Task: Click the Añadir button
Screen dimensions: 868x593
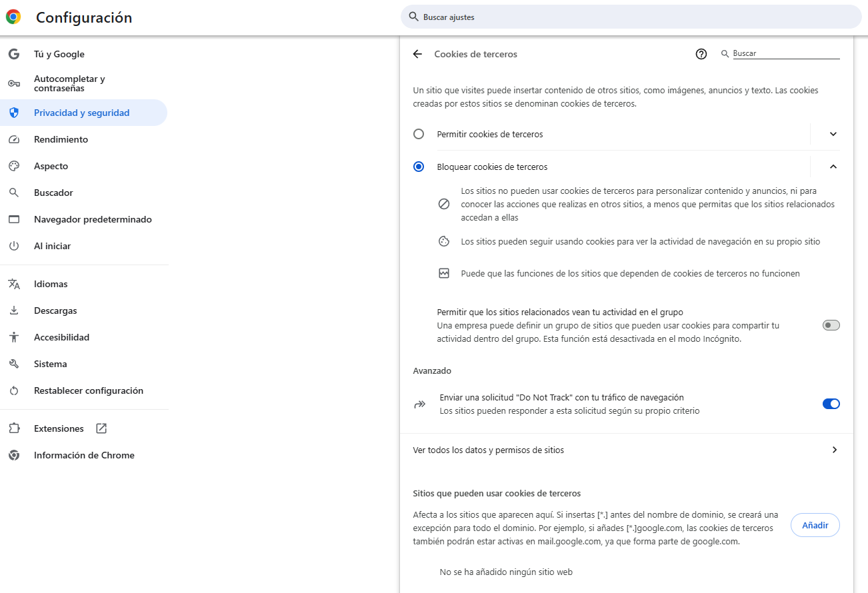Action: coord(815,525)
